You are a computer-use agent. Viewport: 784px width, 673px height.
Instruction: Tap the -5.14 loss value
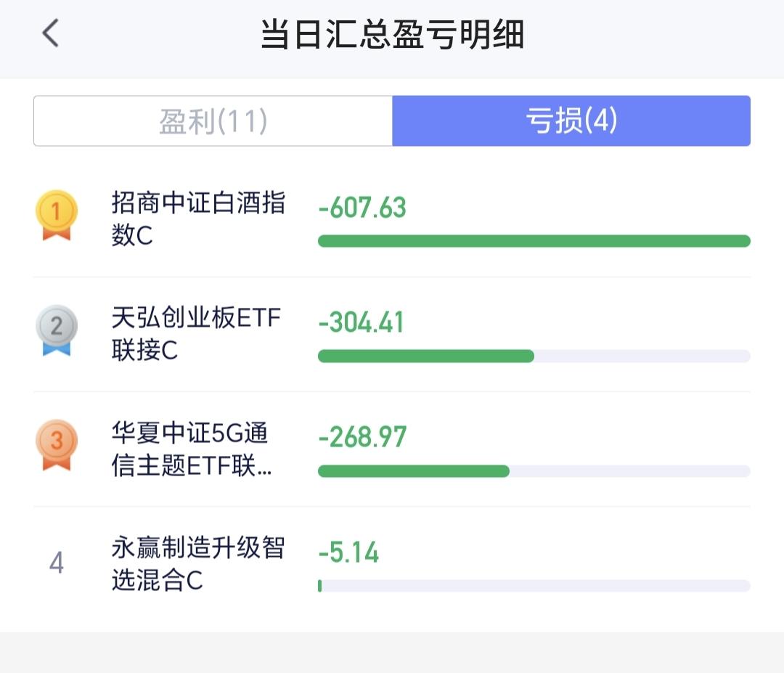pos(348,552)
